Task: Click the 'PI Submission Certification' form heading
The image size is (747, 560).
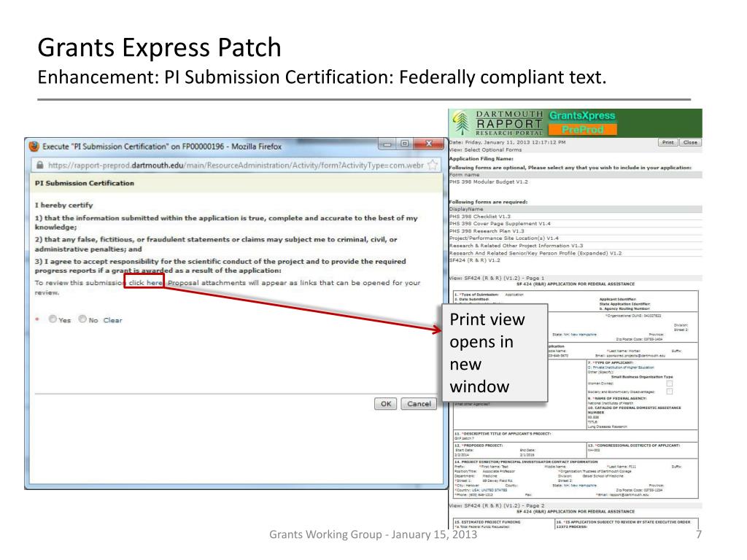Action: tap(85, 183)
